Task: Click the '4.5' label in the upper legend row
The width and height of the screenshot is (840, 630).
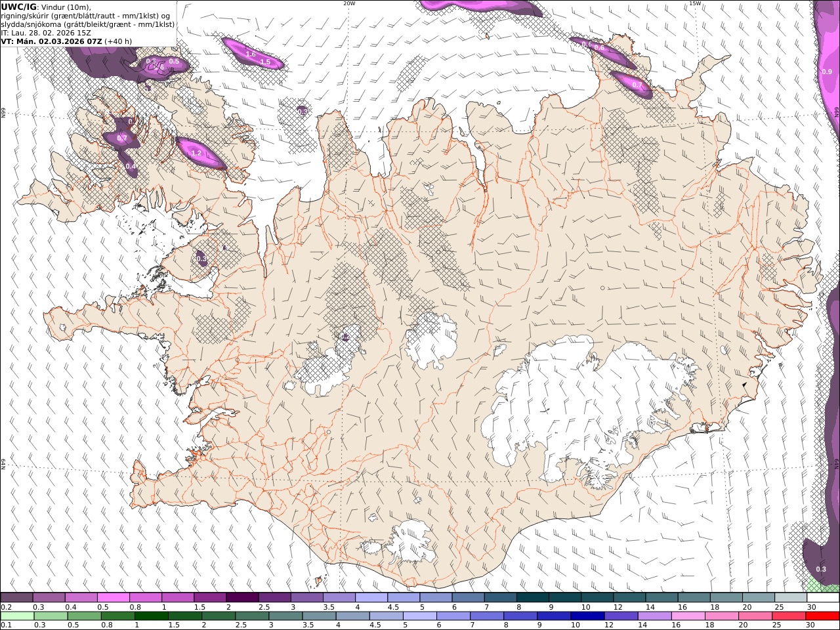Action: pyautogui.click(x=393, y=607)
